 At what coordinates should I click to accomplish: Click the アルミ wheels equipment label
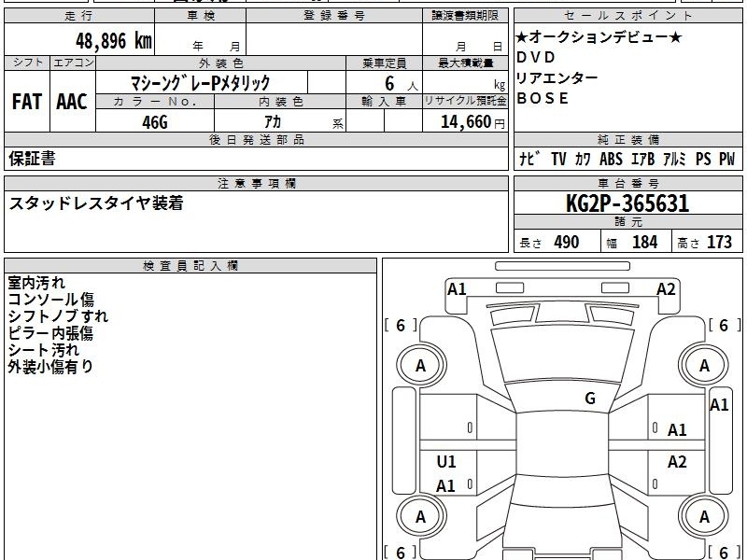[x=674, y=159]
